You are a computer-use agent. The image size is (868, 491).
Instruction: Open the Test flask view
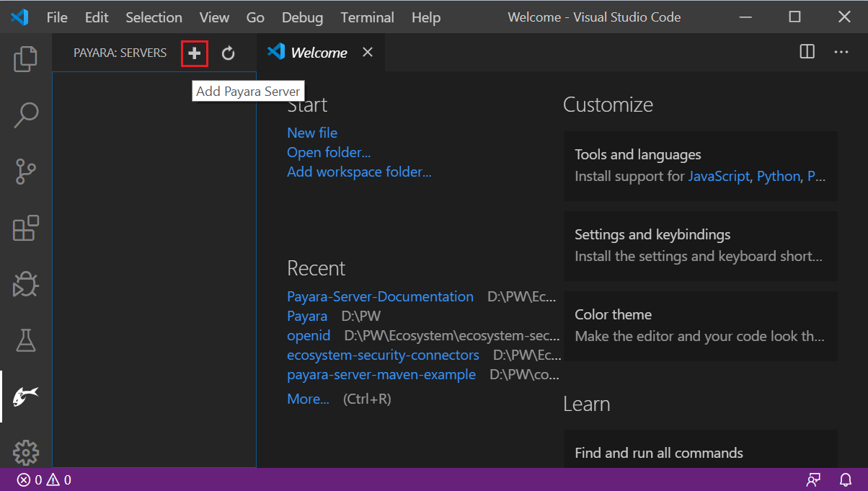[x=26, y=340]
